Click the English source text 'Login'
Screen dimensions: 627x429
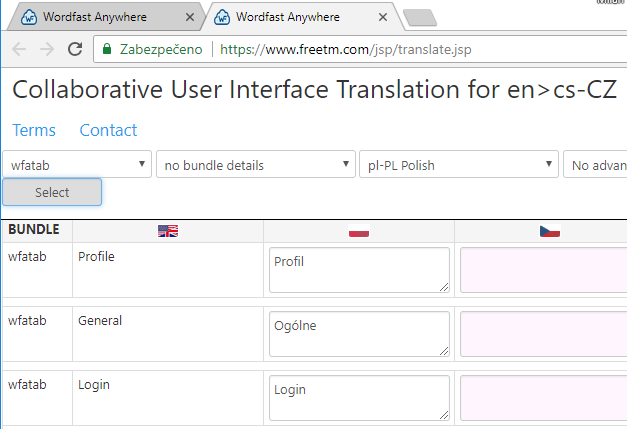tap(94, 385)
